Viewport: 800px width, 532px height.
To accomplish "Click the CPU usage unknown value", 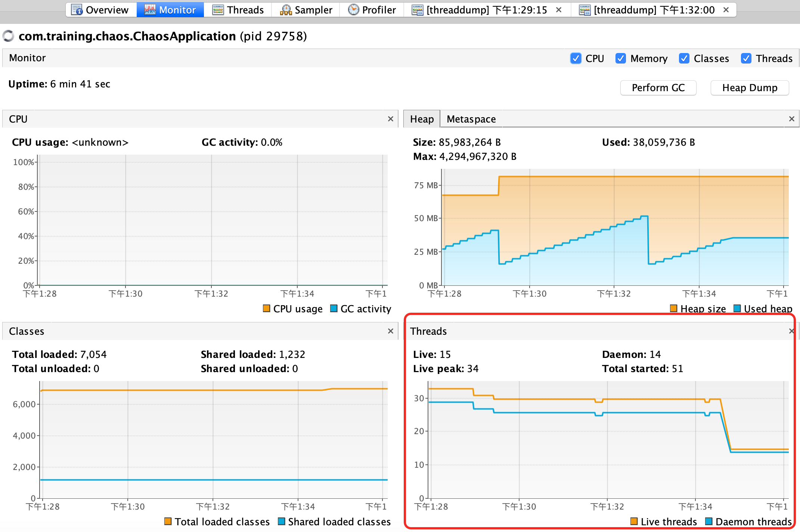I will click(x=100, y=142).
